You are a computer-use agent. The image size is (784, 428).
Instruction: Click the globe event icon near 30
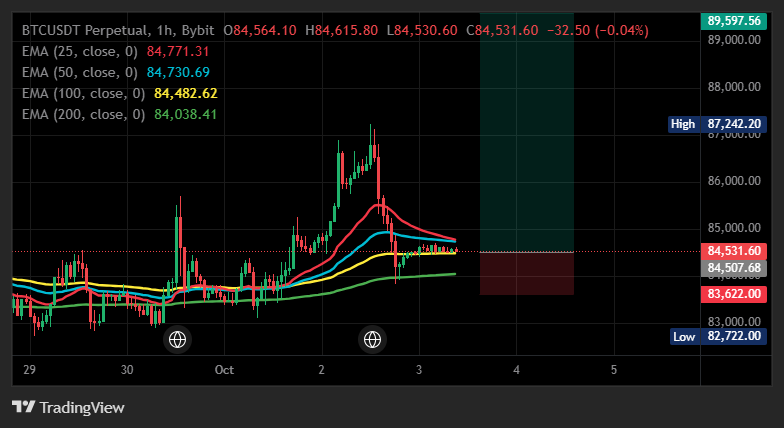point(178,340)
